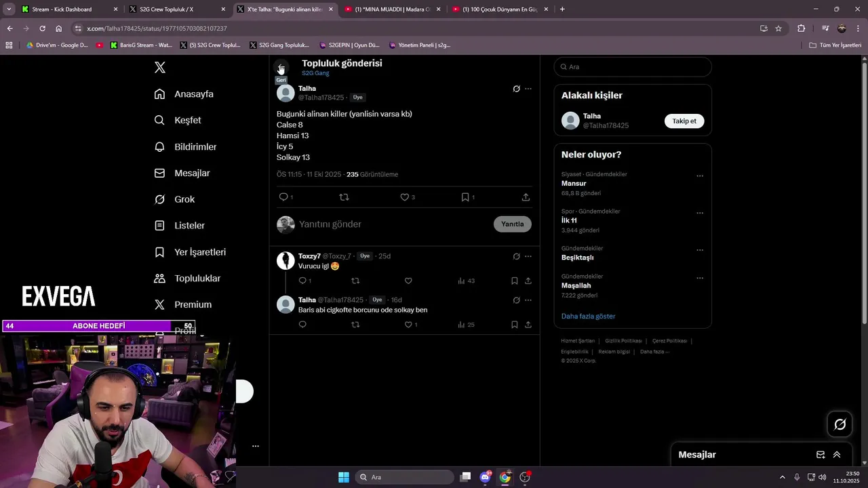Open Topluluklar in the sidebar
Image resolution: width=868 pixels, height=488 pixels.
click(187, 278)
